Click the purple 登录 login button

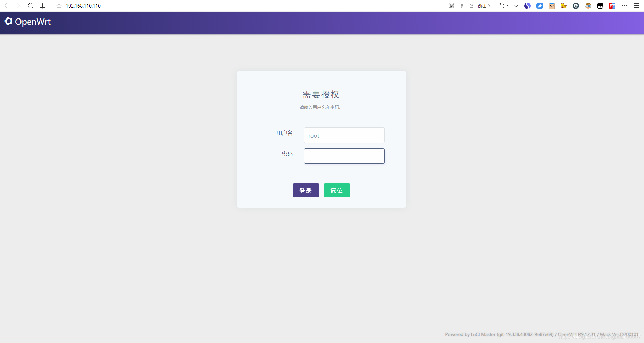[306, 190]
